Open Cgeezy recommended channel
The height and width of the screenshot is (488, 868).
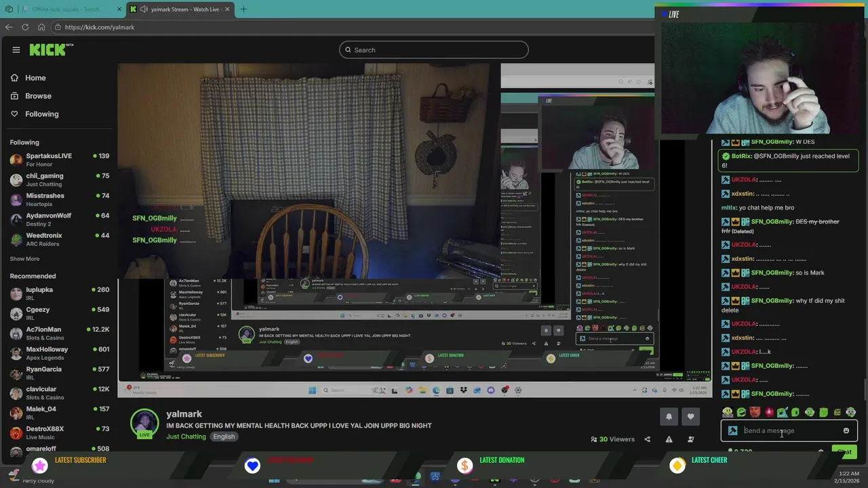coord(60,313)
